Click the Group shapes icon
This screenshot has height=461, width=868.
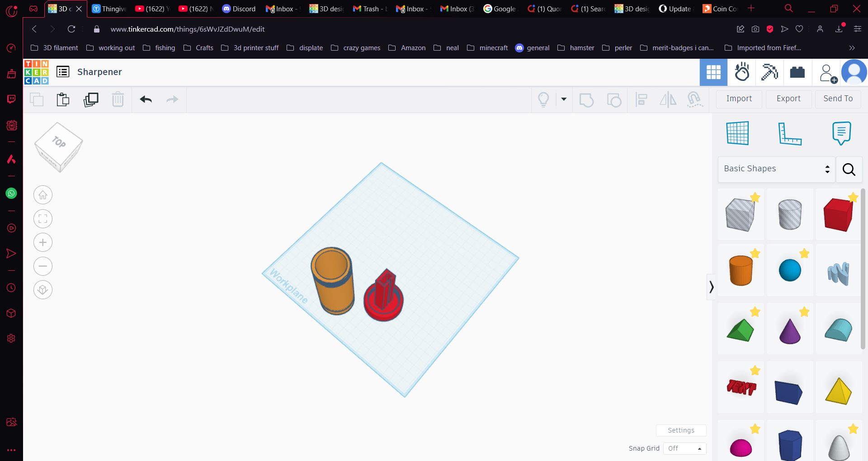tap(586, 99)
